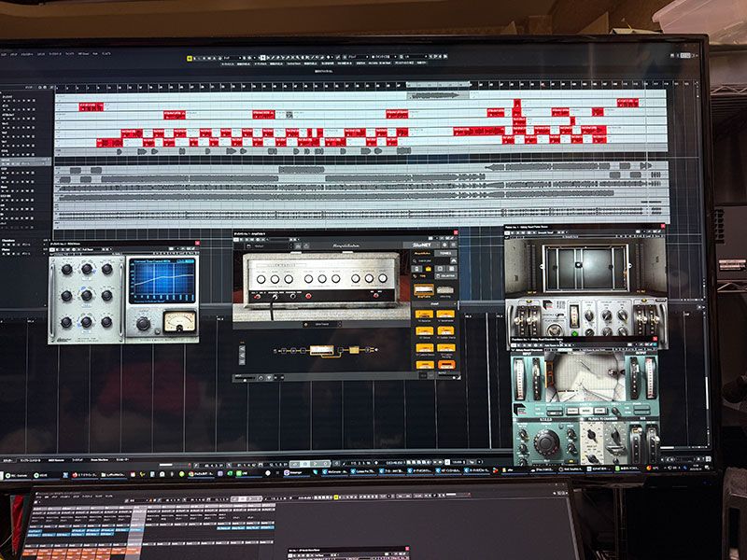This screenshot has width=747, height=560.
Task: Click the AmpliTube output level slider
Action: click(448, 377)
